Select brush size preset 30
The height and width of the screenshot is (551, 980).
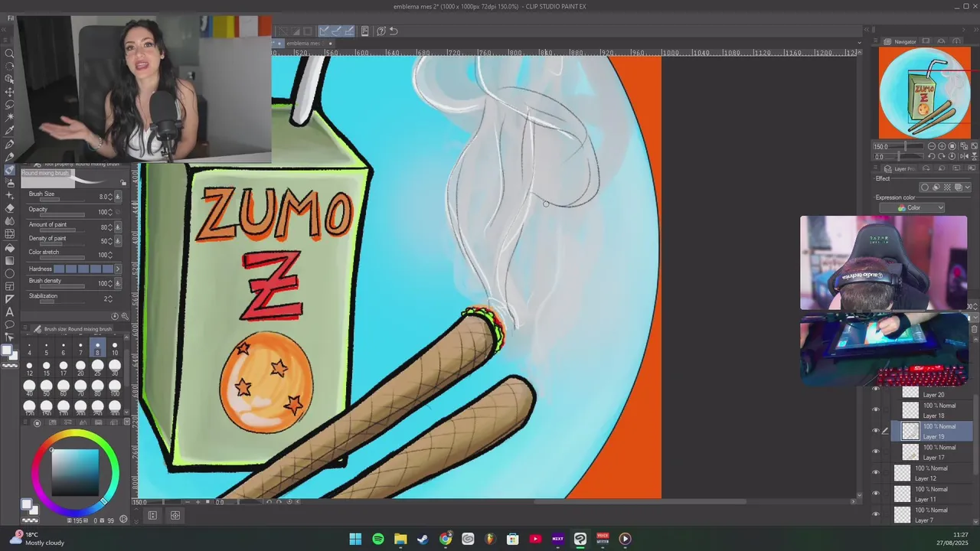pyautogui.click(x=115, y=369)
